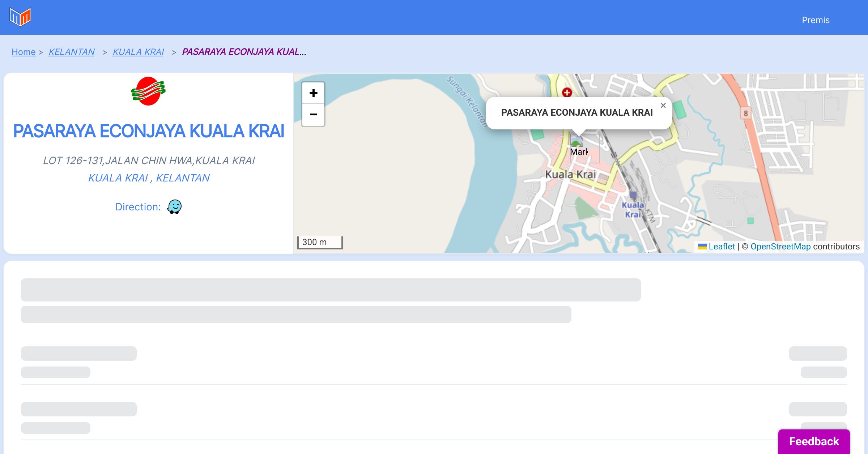Screen dimensions: 868x454
Task: Click the hospital cross icon on the map
Action: (x=567, y=93)
